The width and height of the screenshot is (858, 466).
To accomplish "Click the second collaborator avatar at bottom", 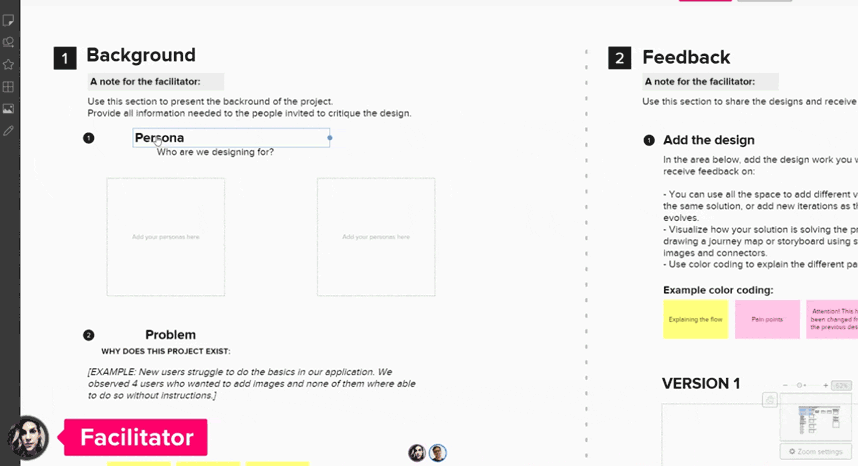I will tap(437, 453).
